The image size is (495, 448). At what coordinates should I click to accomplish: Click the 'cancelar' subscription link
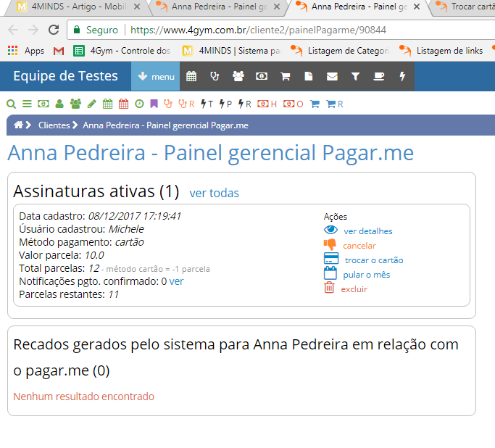tap(359, 245)
